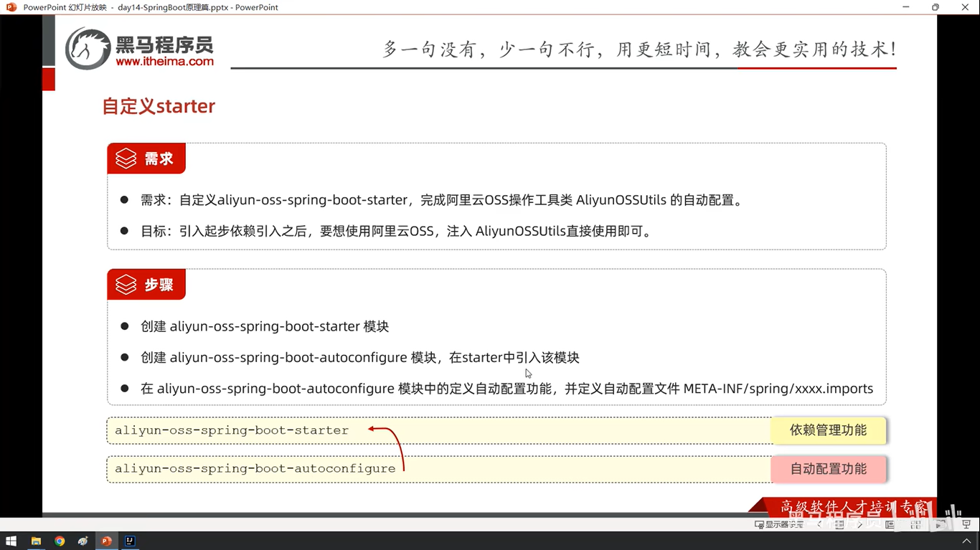
Task: Click the layers icon beside 步骤
Action: 126,285
